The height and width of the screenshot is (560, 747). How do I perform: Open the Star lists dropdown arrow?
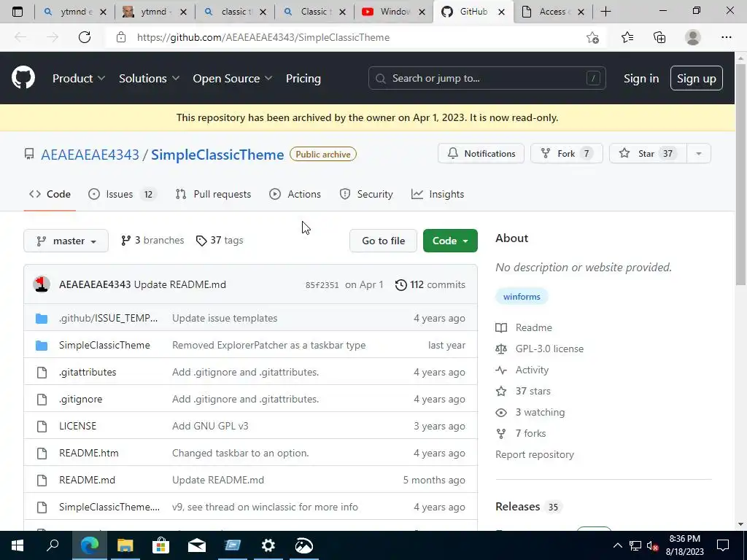(698, 153)
